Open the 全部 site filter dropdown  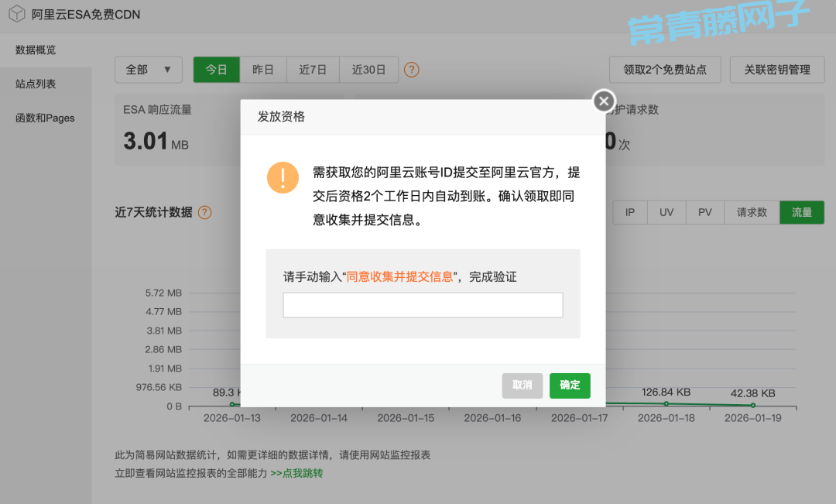[x=149, y=70]
